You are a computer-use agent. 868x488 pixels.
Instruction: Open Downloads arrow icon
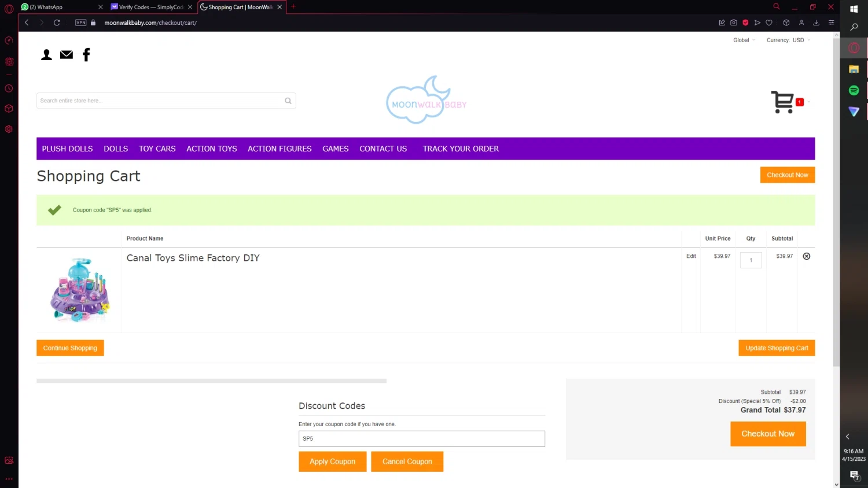pyautogui.click(x=816, y=23)
